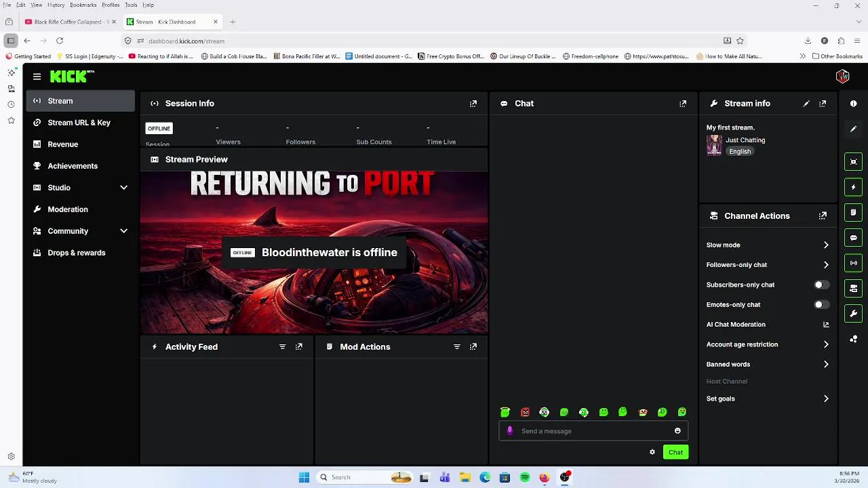Viewport: 868px width, 488px height.
Task: Click the pencil edit icon in right sidebar
Action: [x=853, y=129]
